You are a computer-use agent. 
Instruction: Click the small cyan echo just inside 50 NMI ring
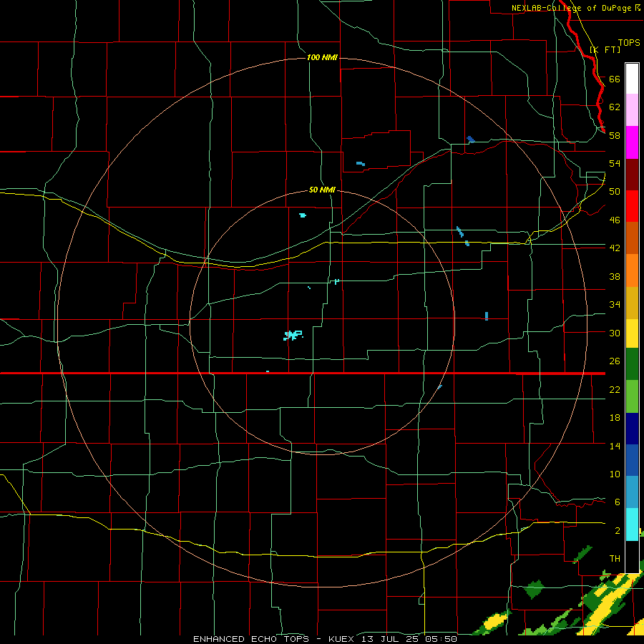click(x=303, y=215)
